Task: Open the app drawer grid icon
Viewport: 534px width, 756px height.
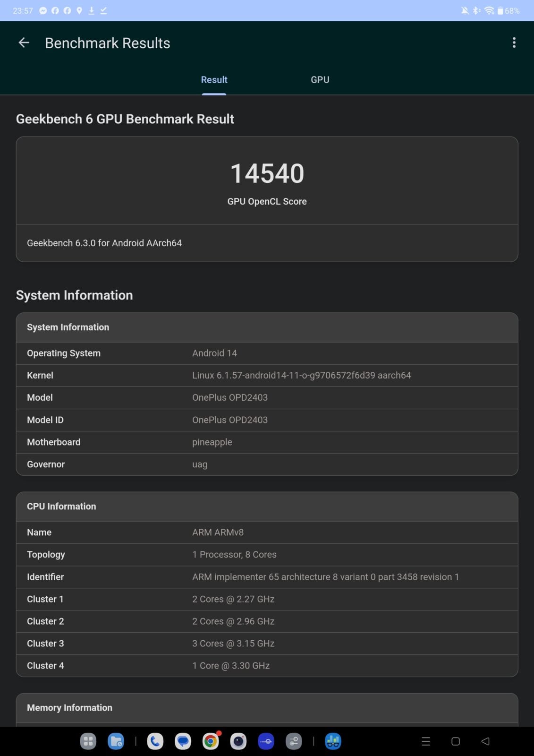Action: 88,741
